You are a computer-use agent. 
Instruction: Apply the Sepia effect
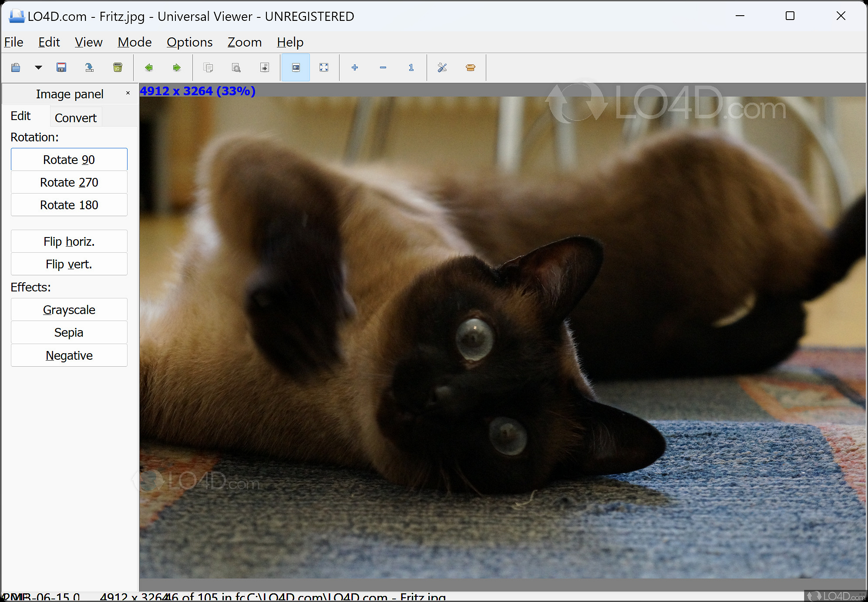click(69, 332)
